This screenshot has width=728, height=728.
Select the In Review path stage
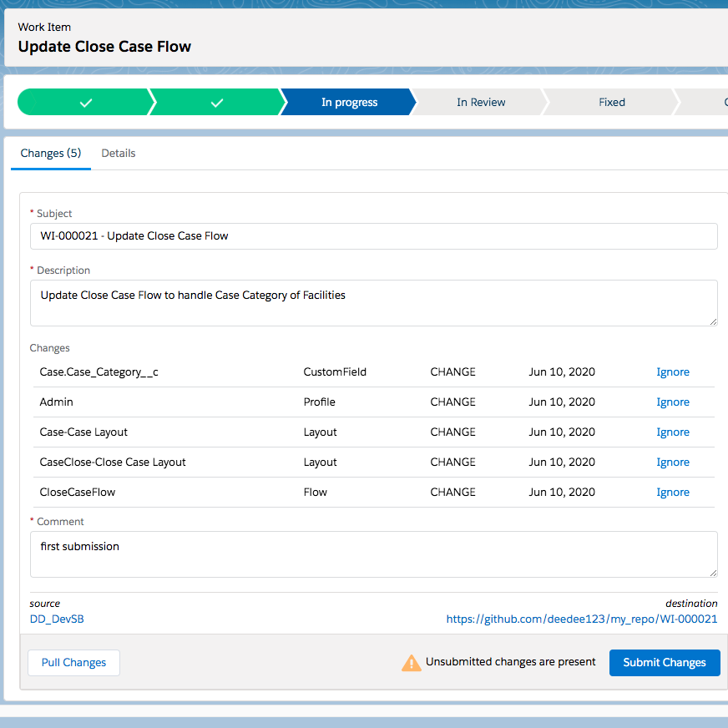(x=481, y=103)
